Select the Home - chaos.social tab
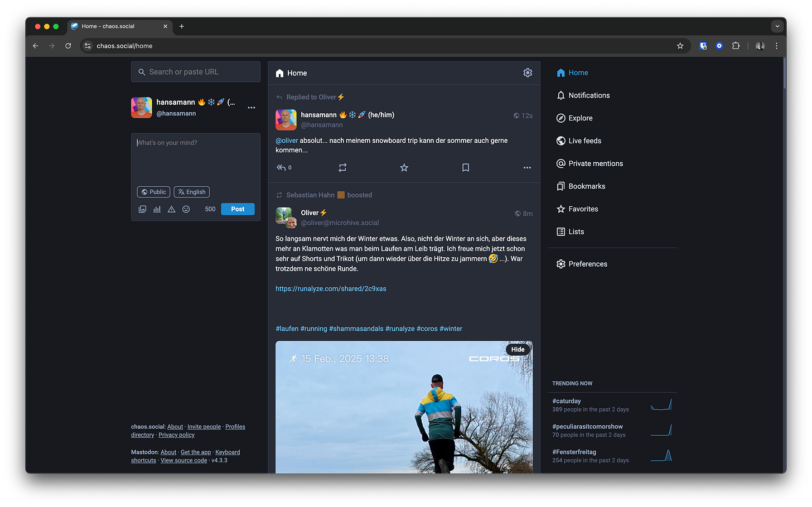This screenshot has width=812, height=507. coord(119,26)
